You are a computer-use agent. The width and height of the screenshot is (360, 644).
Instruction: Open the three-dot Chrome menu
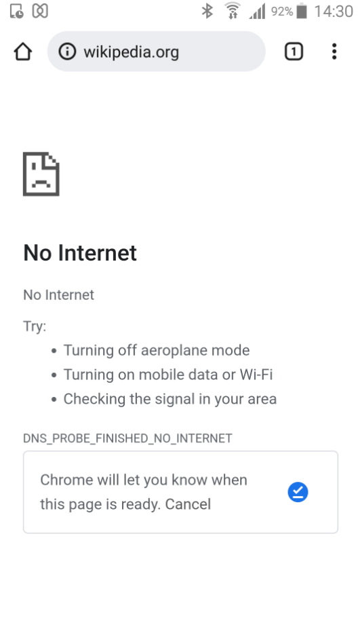click(334, 52)
